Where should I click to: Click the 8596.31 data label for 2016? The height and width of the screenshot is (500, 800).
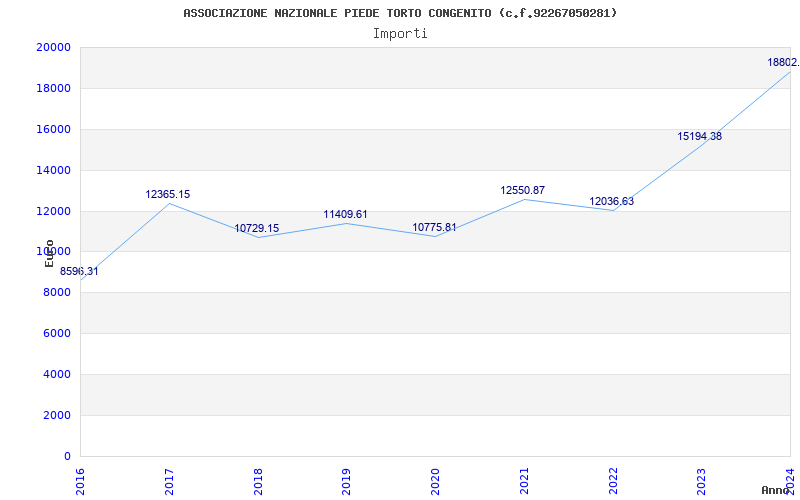[x=79, y=271]
